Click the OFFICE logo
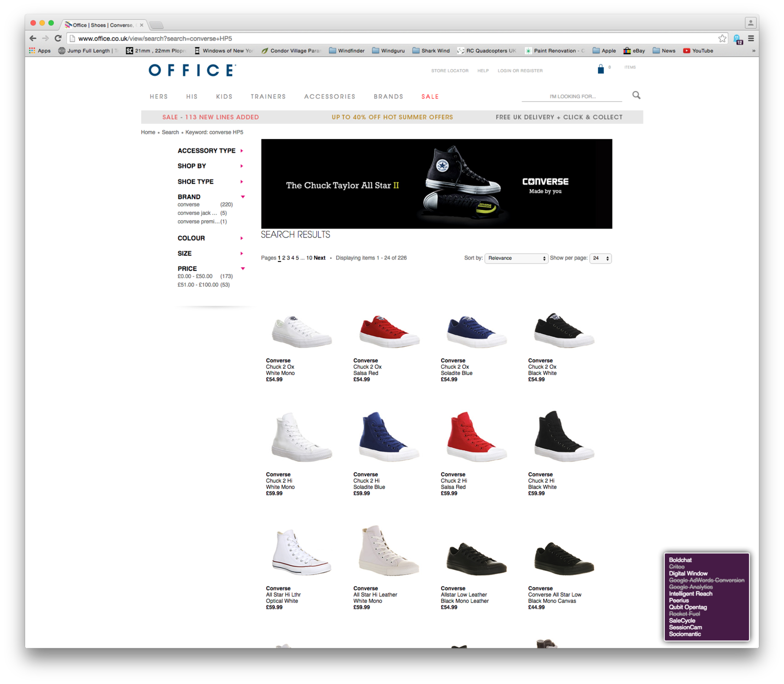Image resolution: width=784 pixels, height=684 pixels. click(192, 70)
